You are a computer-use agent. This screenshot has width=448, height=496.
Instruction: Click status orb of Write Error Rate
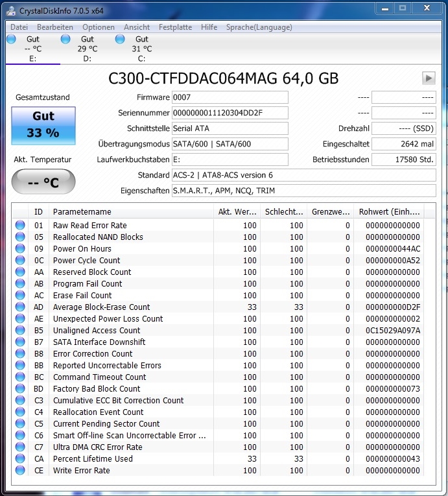(x=20, y=470)
